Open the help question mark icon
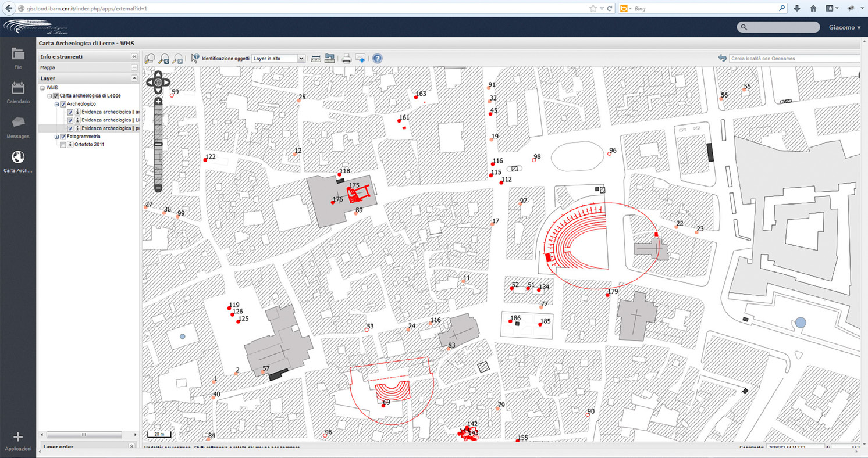This screenshot has width=868, height=458. [x=378, y=59]
